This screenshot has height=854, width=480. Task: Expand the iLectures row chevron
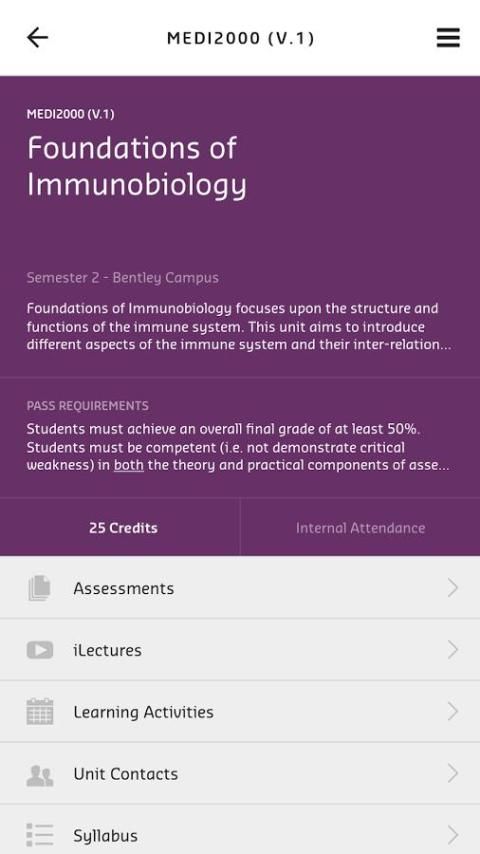[x=452, y=650]
